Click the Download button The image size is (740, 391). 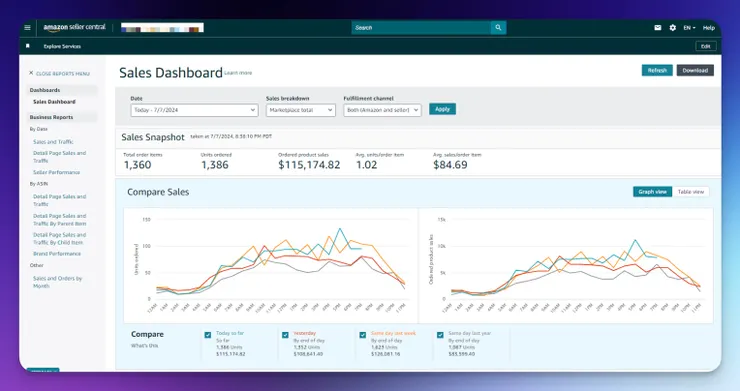pyautogui.click(x=695, y=70)
